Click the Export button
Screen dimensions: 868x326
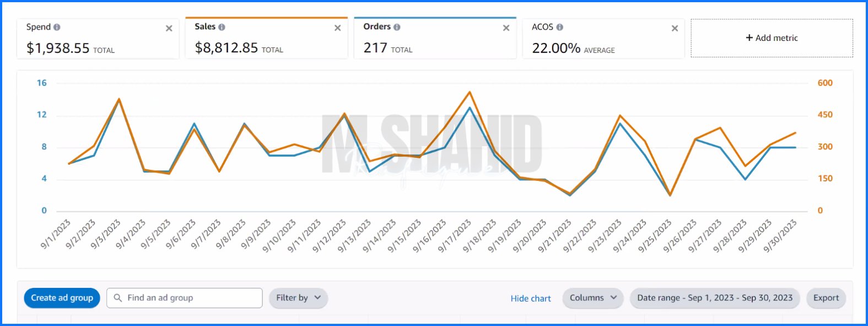(x=826, y=298)
